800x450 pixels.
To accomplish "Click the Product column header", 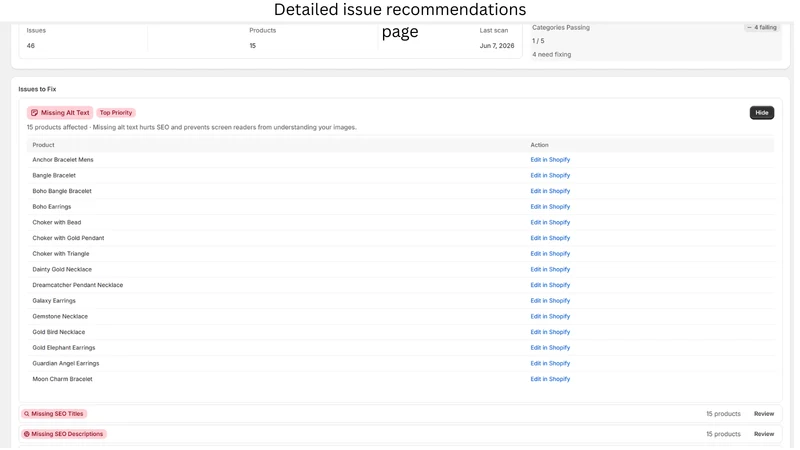I will coord(43,145).
